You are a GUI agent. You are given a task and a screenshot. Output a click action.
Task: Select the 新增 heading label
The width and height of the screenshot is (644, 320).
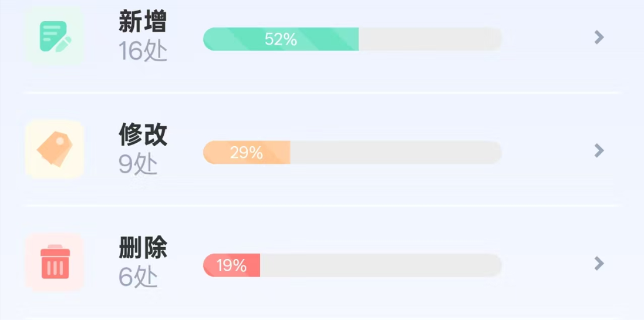(143, 22)
